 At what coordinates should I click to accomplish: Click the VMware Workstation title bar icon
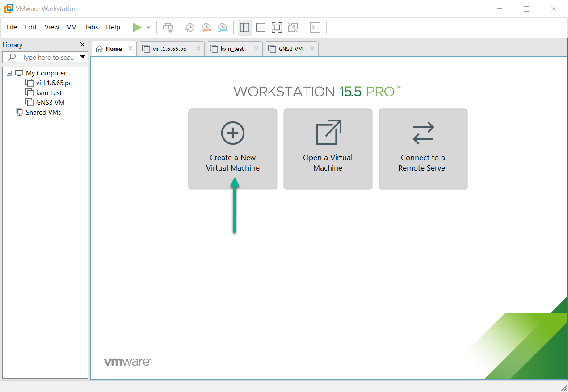(8, 8)
